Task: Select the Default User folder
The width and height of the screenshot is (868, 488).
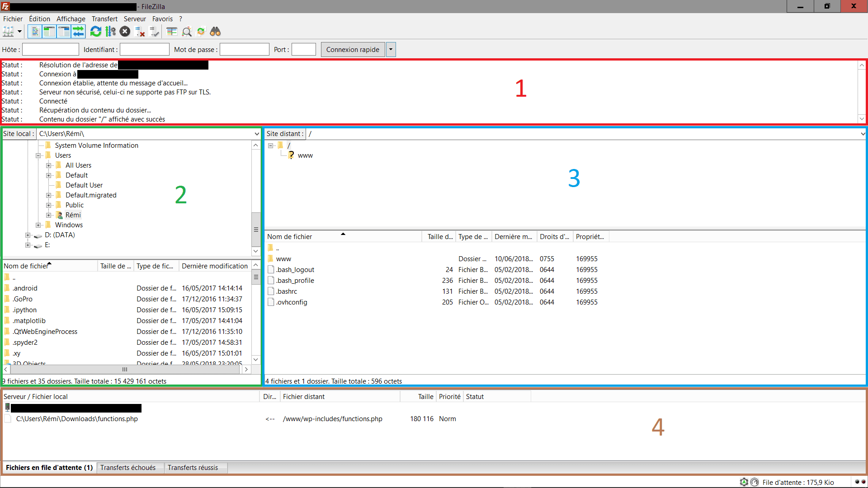Action: click(84, 185)
